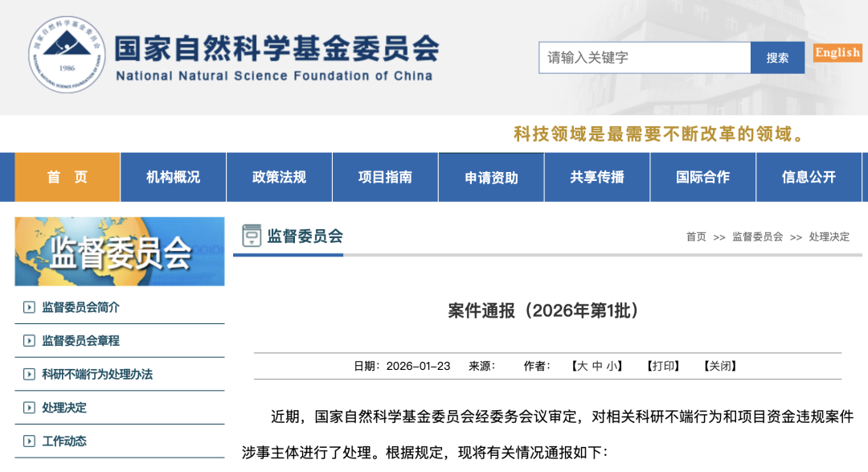The image size is (868, 472).
Task: Click arrow icon beside 处理决定
Action: pyautogui.click(x=29, y=408)
